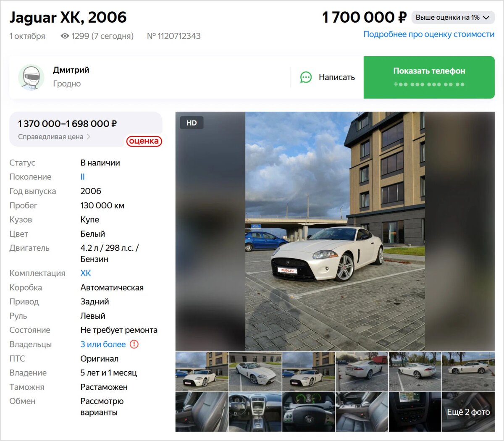Open Подробнее про оценку стоимости link
The image size is (504, 441).
[x=429, y=34]
